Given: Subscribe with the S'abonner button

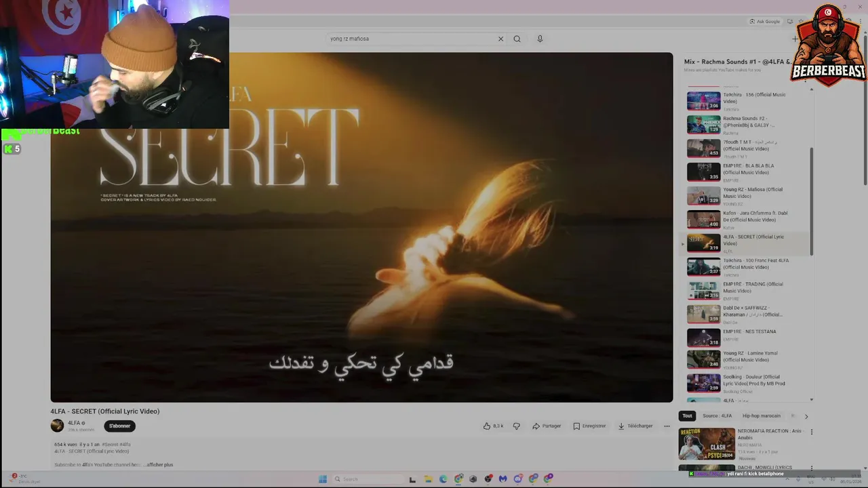Looking at the screenshot, I should coord(120,426).
